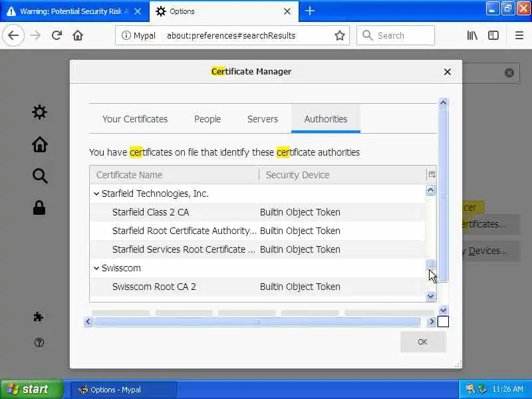Click the horizontal scrollbar right arrow

432,321
